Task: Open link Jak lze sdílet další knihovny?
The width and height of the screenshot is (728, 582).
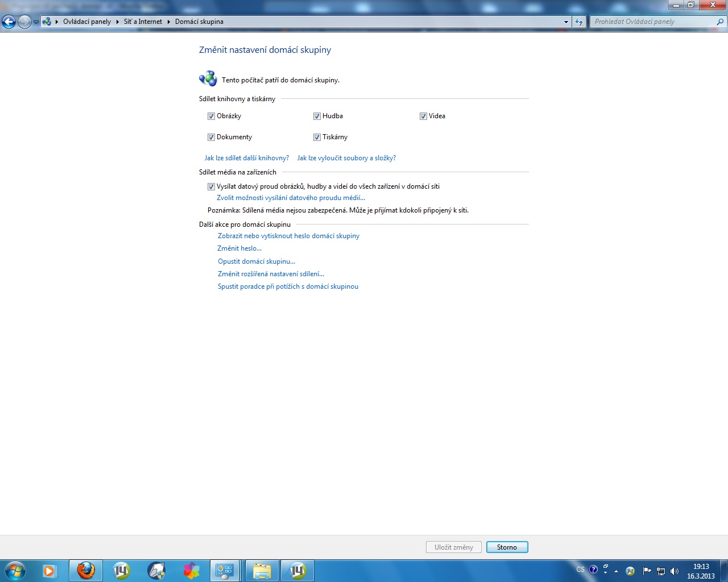Action: (247, 158)
